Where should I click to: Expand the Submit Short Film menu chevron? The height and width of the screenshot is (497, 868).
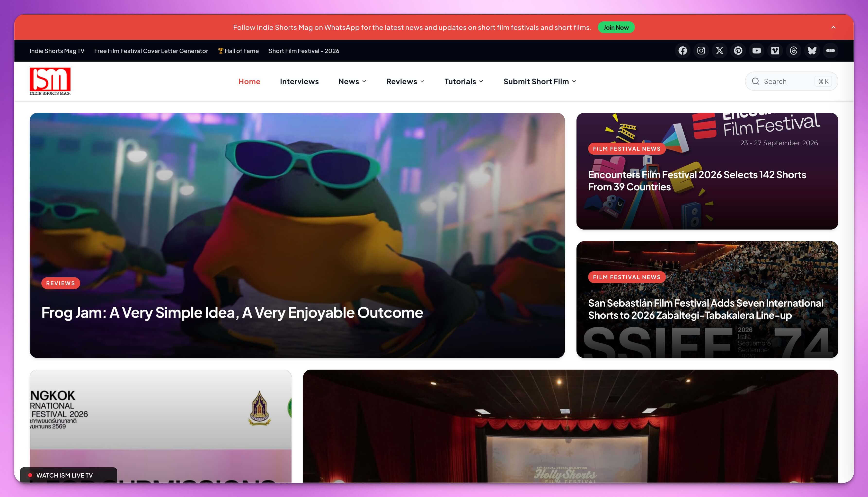coord(574,81)
